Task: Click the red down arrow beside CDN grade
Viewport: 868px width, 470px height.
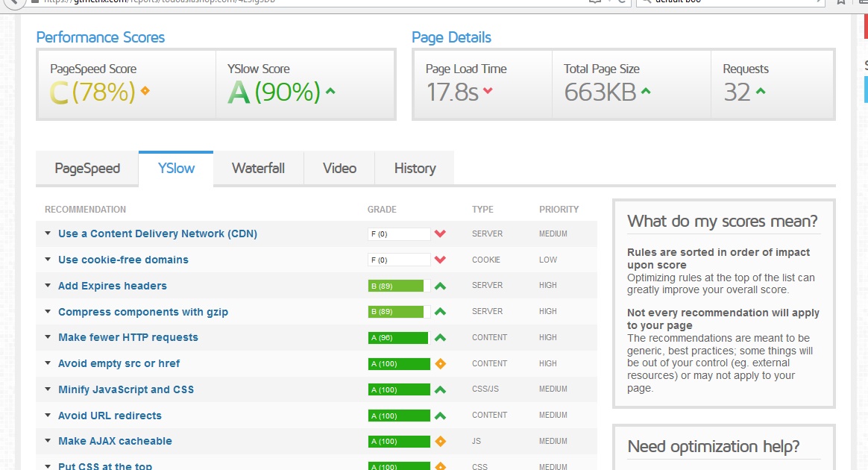Action: pyautogui.click(x=440, y=234)
